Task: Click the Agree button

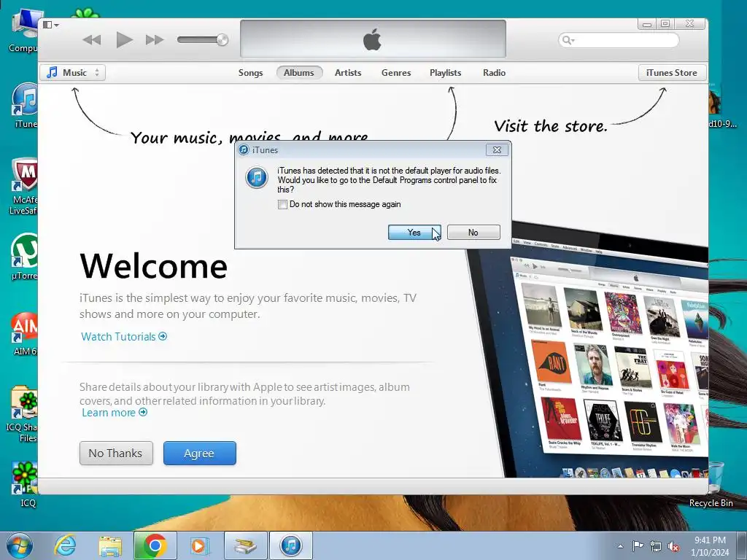Action: click(x=200, y=453)
